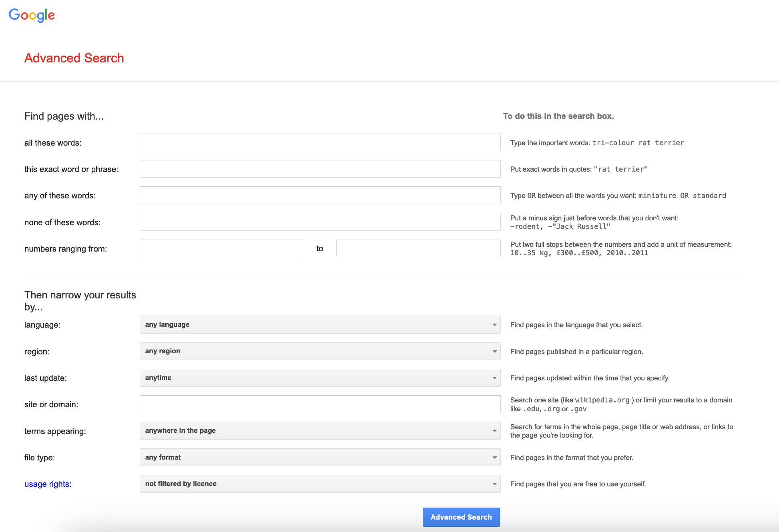The image size is (779, 532).
Task: Open the 'any language' dropdown
Action: coord(320,324)
